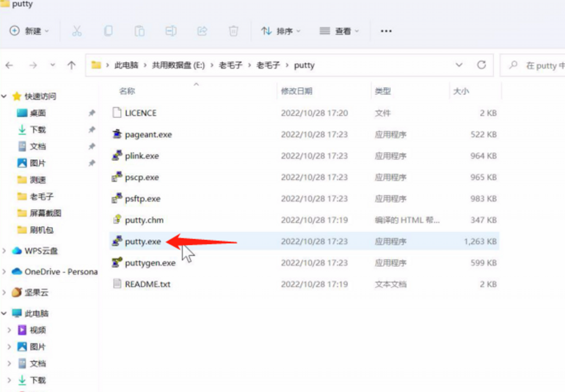The image size is (565, 392).
Task: Sort by the 大小 column header
Action: [x=461, y=91]
